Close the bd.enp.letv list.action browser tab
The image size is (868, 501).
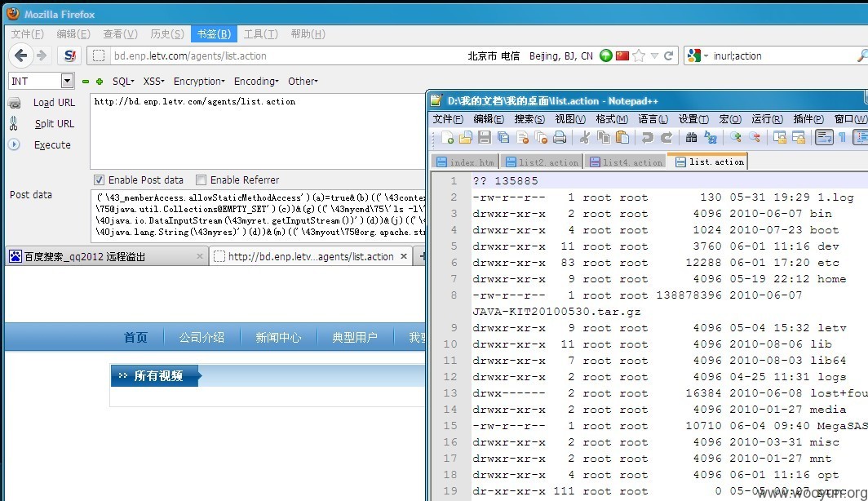[404, 256]
